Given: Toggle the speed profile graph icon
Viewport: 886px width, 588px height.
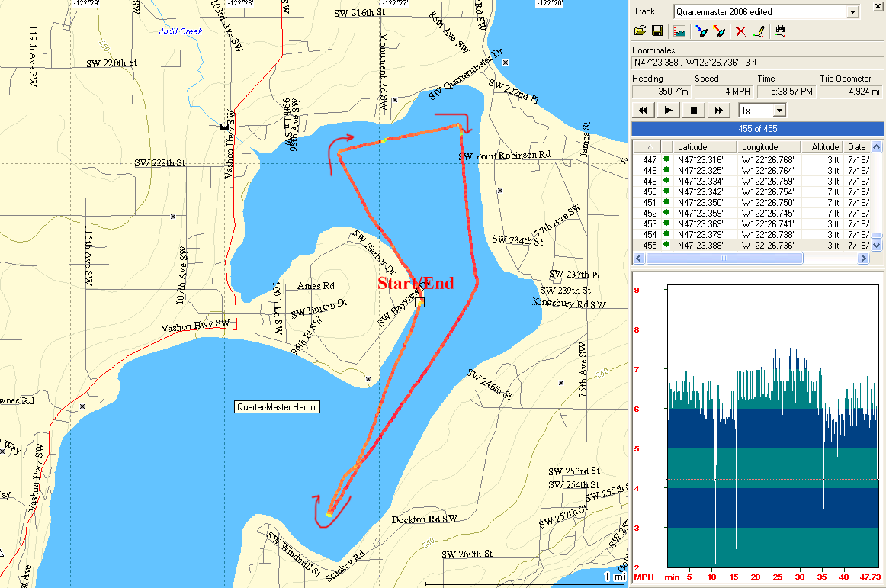Looking at the screenshot, I should [679, 31].
